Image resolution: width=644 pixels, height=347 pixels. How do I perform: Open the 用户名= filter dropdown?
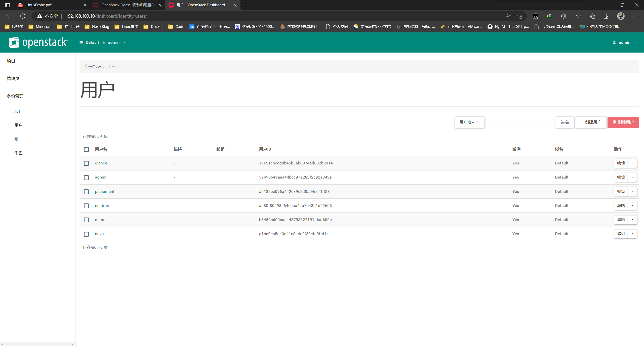(469, 122)
